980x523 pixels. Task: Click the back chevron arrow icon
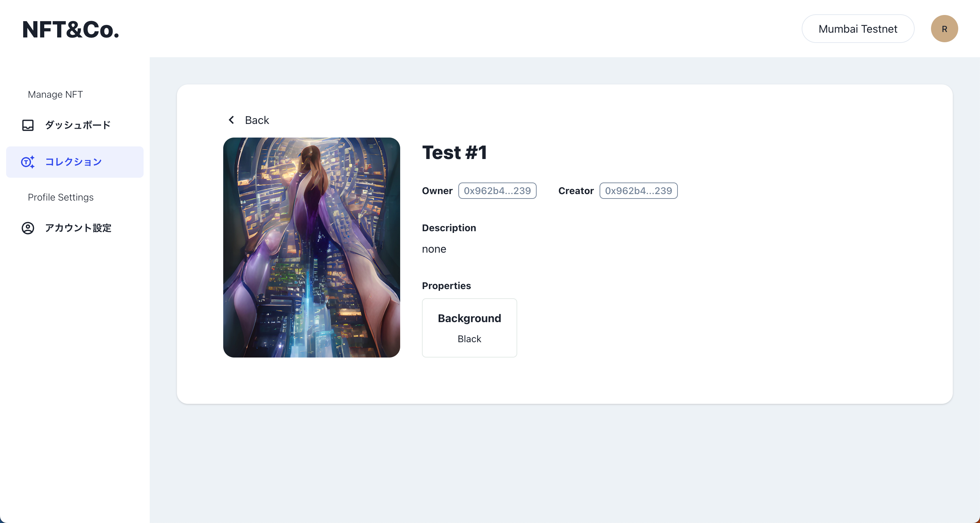tap(231, 120)
